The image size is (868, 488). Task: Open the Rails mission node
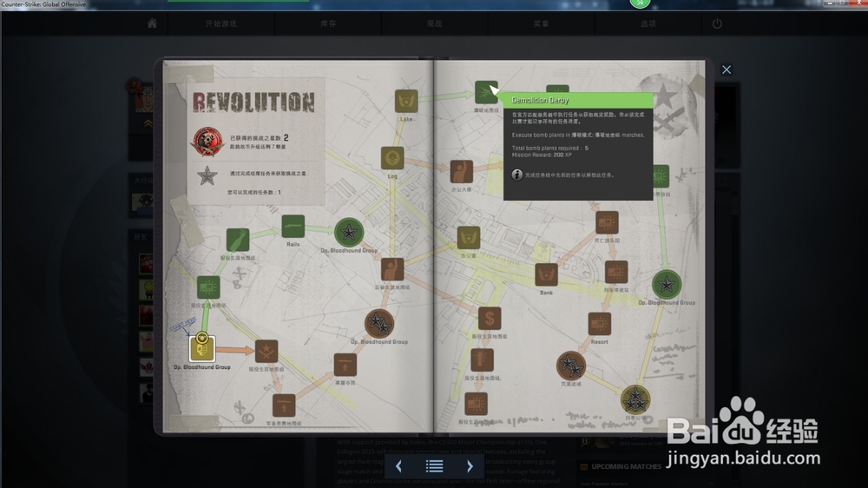point(293,227)
